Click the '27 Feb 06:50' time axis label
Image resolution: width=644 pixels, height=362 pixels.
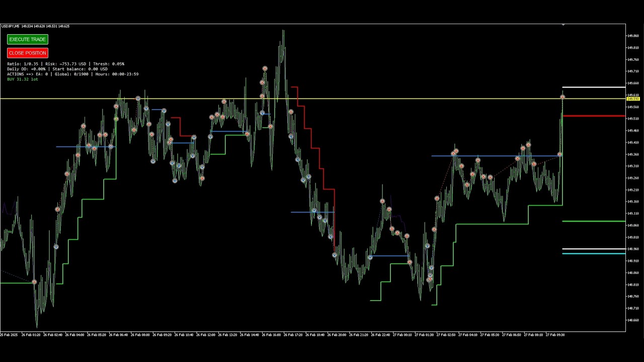(512, 335)
